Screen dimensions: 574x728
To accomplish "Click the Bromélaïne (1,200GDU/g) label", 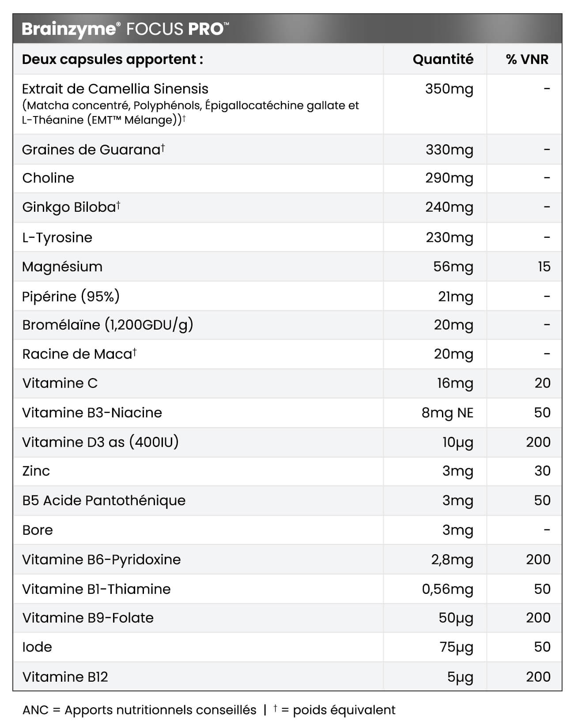I will point(108,325).
